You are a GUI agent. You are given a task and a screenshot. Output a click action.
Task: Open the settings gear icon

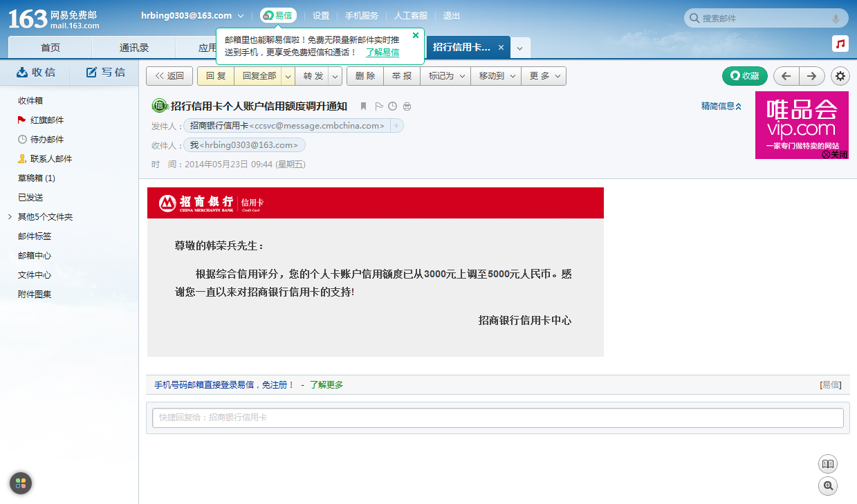click(840, 76)
